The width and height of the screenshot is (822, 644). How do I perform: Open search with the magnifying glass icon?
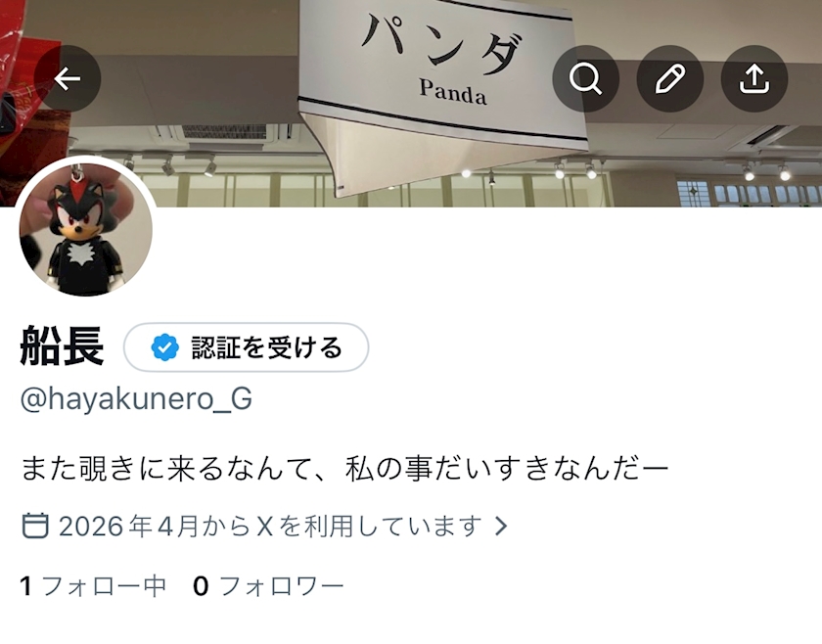pos(585,78)
